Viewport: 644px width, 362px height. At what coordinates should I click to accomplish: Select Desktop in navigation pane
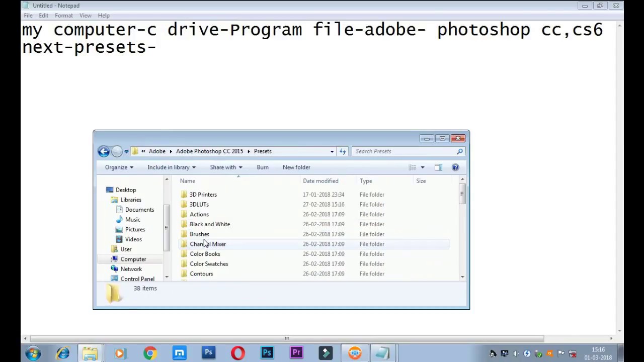126,190
